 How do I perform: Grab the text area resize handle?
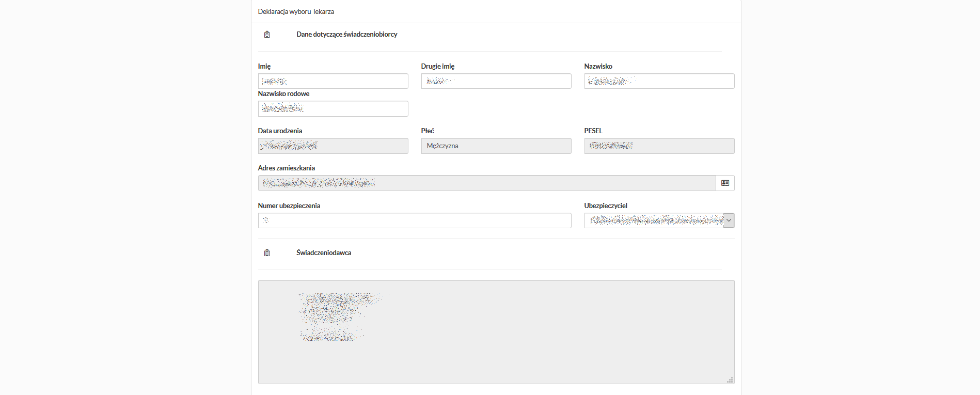(x=730, y=380)
